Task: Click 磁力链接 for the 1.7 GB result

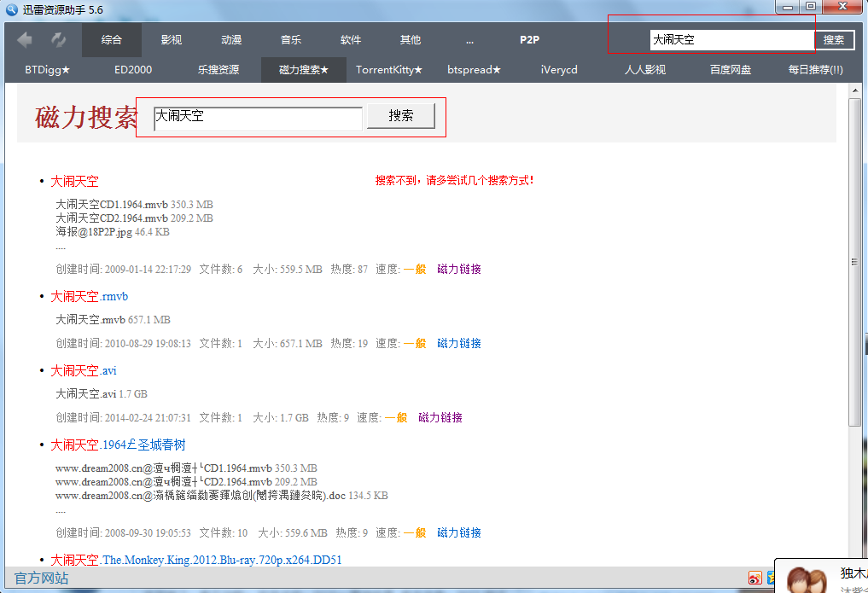Action: 440,417
